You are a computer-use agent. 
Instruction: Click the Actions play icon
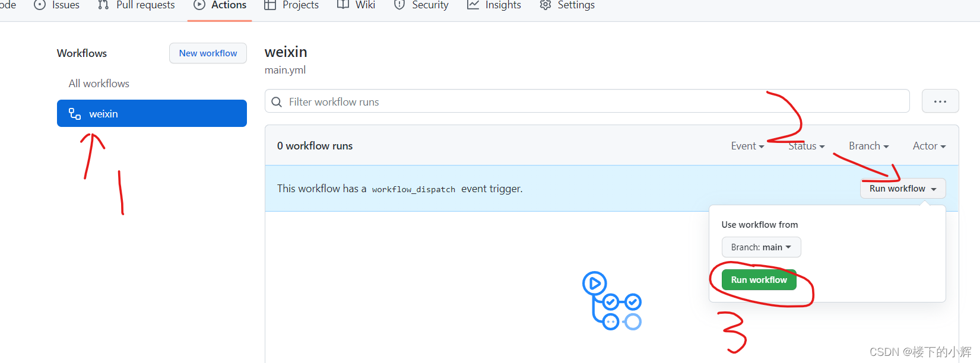[x=199, y=5]
